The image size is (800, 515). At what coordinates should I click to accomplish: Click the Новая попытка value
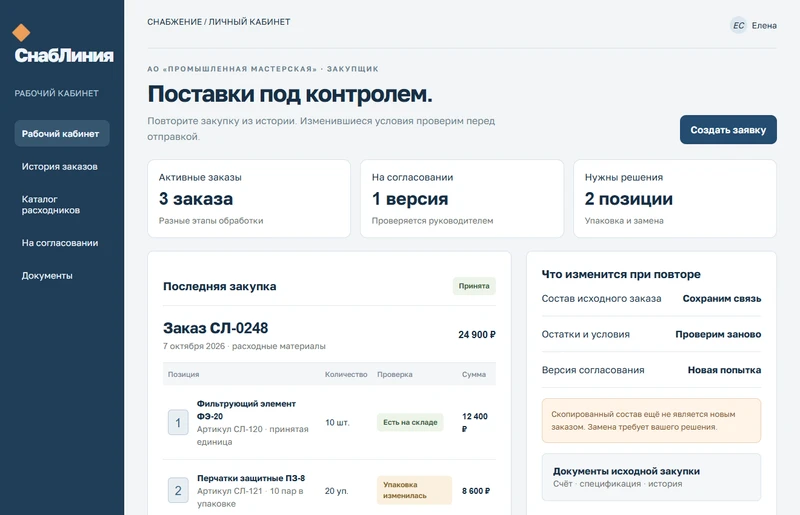pyautogui.click(x=724, y=370)
